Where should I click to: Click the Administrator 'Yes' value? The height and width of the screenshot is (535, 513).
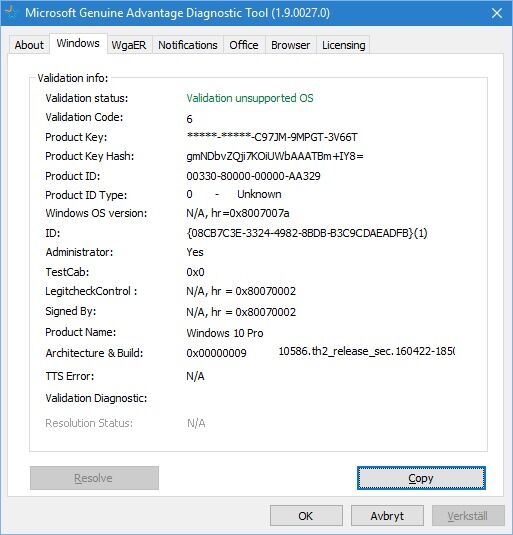[x=195, y=252]
